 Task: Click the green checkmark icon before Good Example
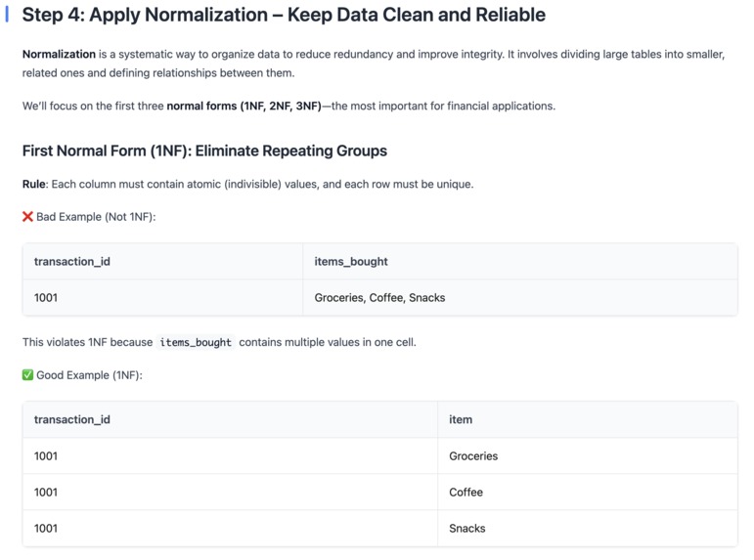(28, 374)
